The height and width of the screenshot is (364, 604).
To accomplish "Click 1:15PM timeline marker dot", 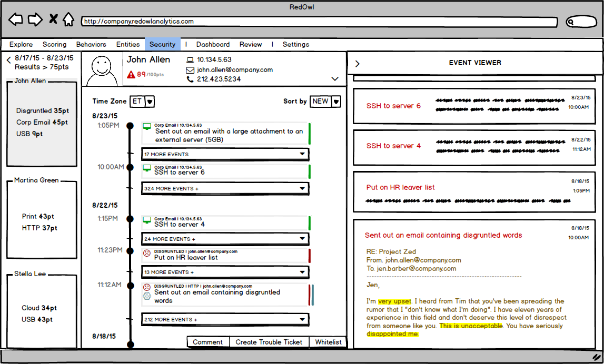I will [x=130, y=219].
